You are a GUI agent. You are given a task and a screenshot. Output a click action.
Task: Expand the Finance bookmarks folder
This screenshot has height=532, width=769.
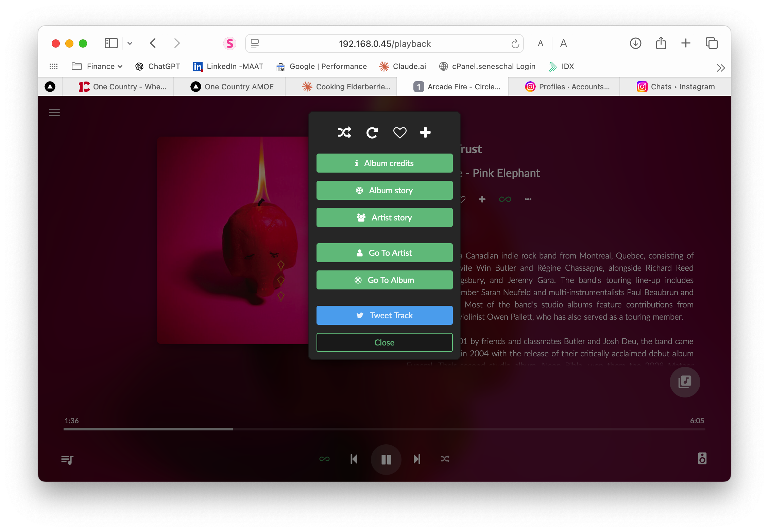coord(97,67)
